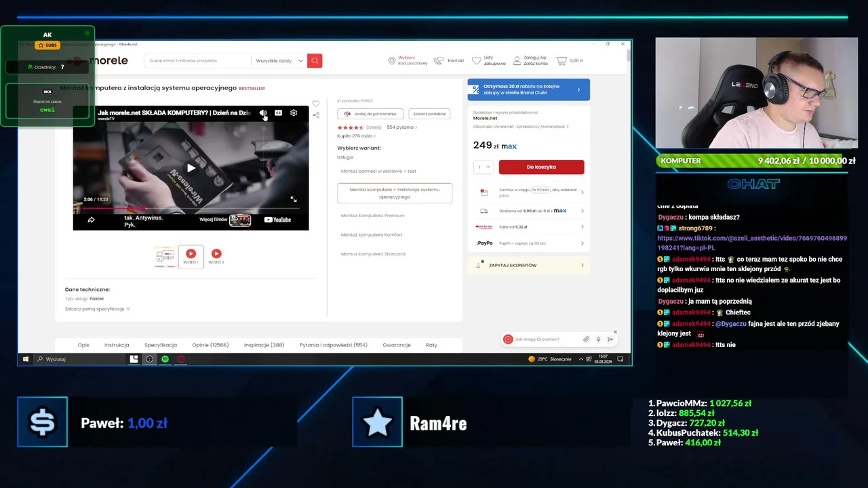
Task: Expand the PayPo payment row
Action: 529,243
